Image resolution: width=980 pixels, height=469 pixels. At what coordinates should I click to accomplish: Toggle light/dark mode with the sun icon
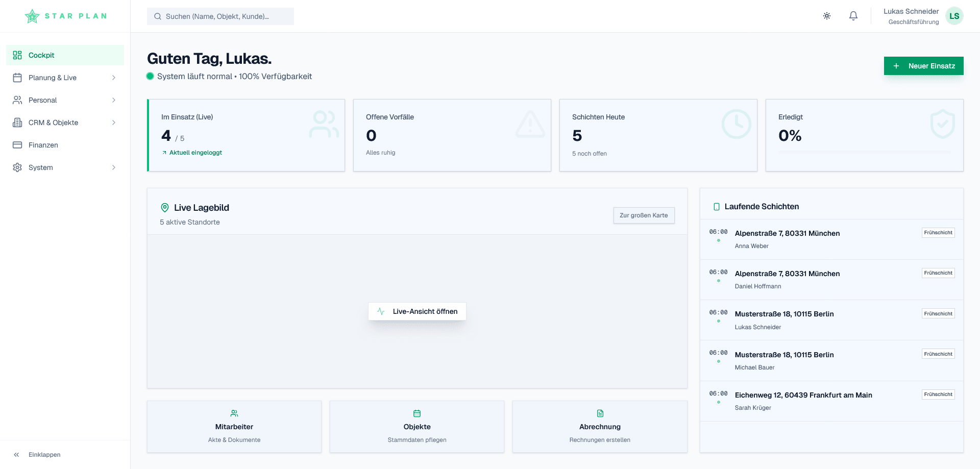click(827, 16)
